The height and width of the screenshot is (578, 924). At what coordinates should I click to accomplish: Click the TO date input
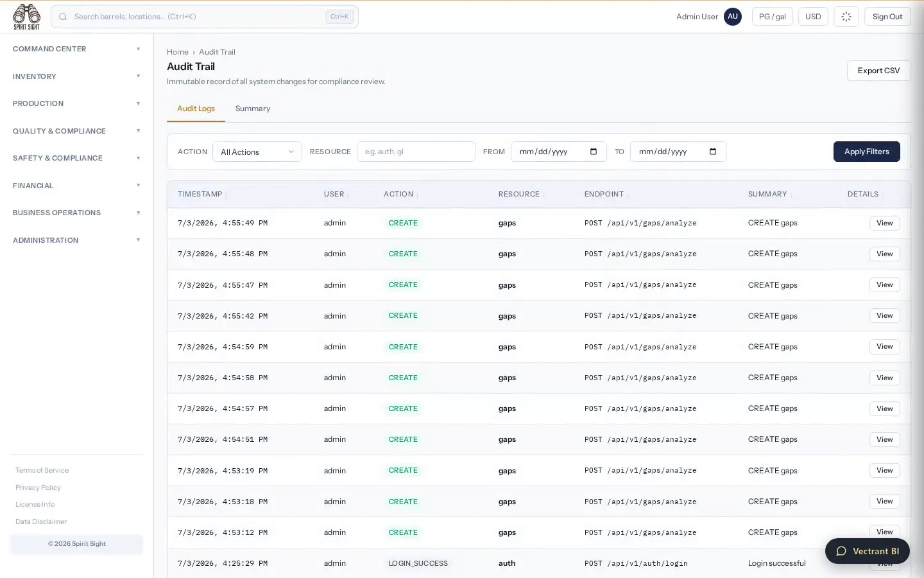click(x=678, y=152)
